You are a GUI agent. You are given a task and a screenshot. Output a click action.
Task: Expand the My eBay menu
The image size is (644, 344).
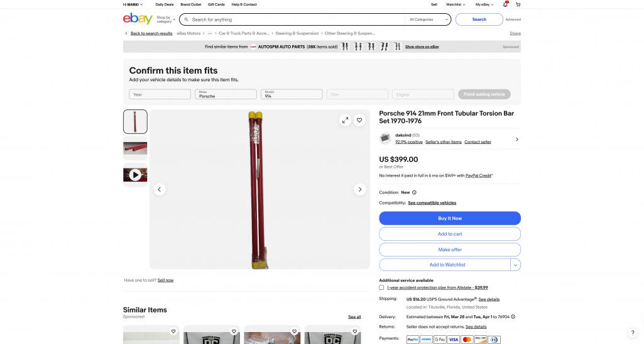[484, 4]
